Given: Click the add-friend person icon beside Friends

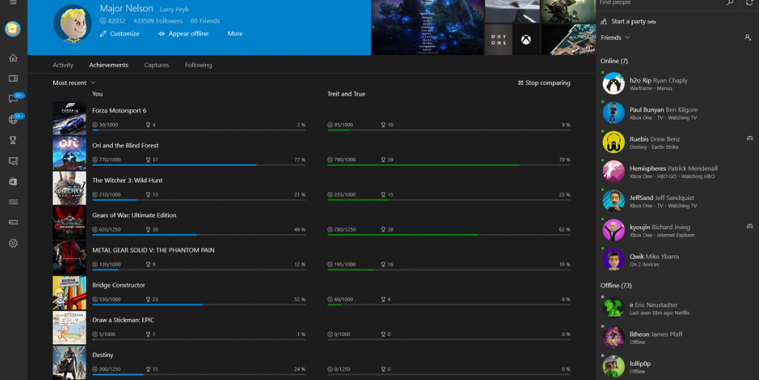Looking at the screenshot, I should pos(747,37).
